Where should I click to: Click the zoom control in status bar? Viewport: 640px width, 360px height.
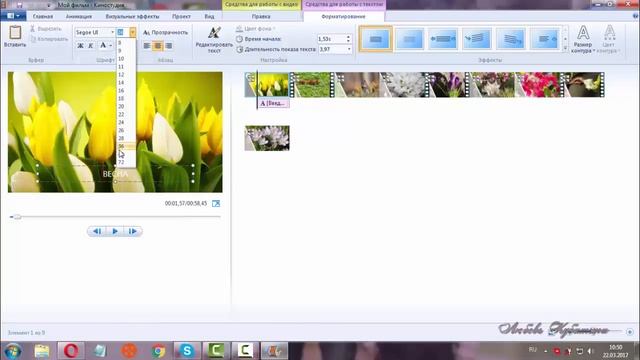click(x=630, y=332)
